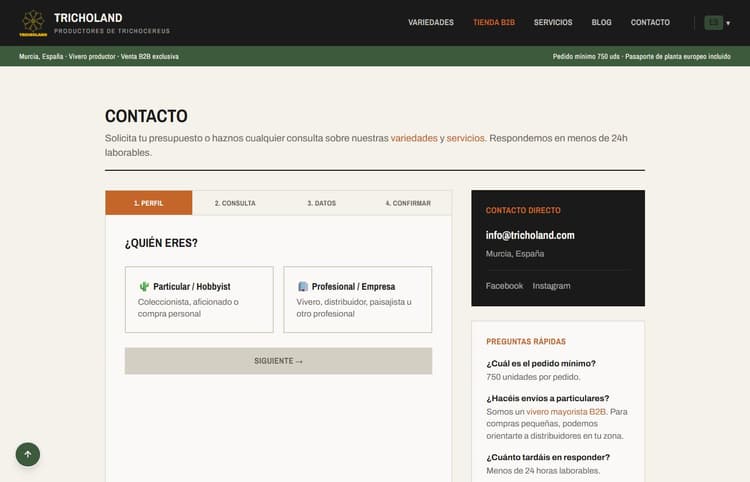
Task: Click the info@tricholand.com email link
Action: click(530, 235)
